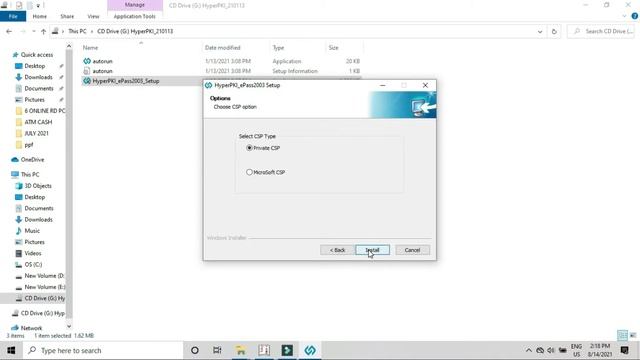Image resolution: width=640 pixels, height=360 pixels.
Task: Click This PC in address breadcrumb
Action: click(77, 31)
